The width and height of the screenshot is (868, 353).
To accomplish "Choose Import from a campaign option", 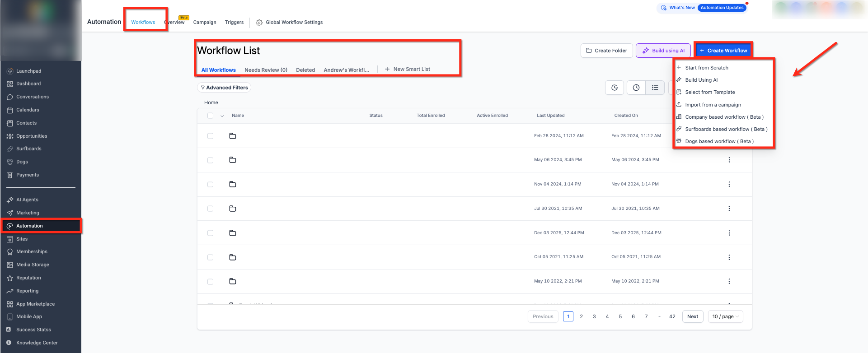I will pos(713,105).
